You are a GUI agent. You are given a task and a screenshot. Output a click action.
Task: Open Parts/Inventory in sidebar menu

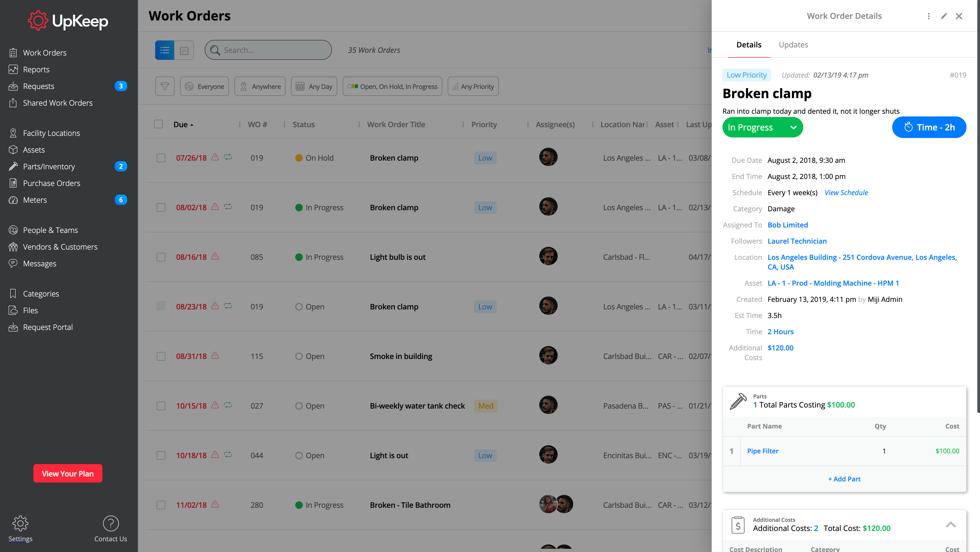click(49, 166)
